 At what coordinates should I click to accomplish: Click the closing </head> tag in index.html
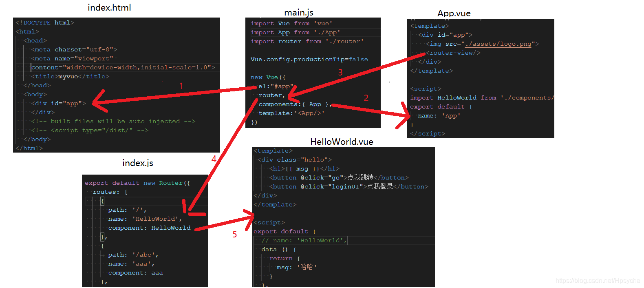37,86
